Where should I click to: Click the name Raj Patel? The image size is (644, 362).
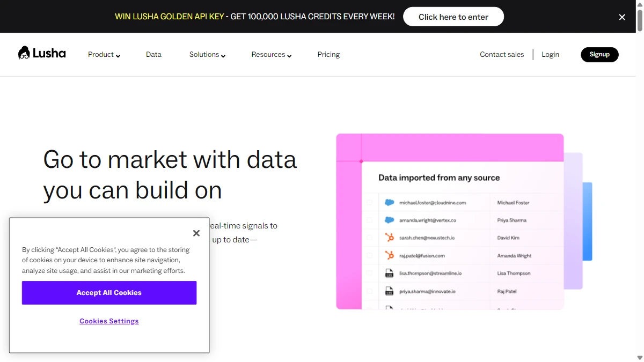(508, 291)
